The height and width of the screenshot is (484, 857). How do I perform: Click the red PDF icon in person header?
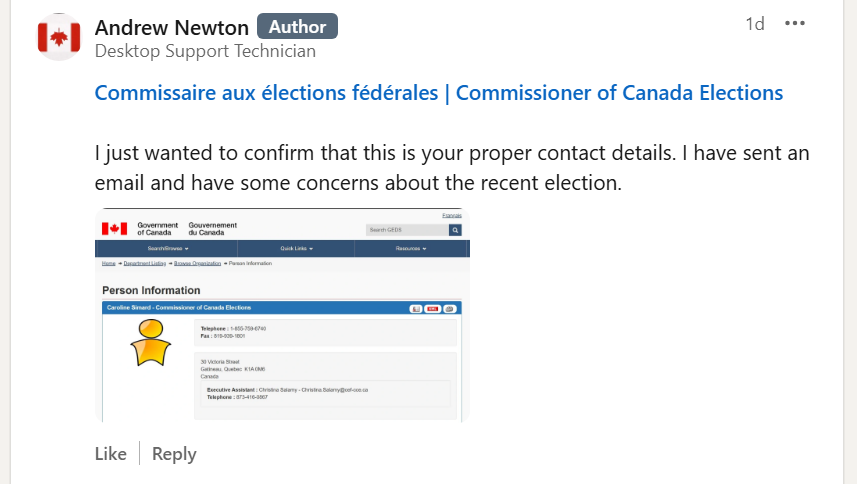pos(433,308)
